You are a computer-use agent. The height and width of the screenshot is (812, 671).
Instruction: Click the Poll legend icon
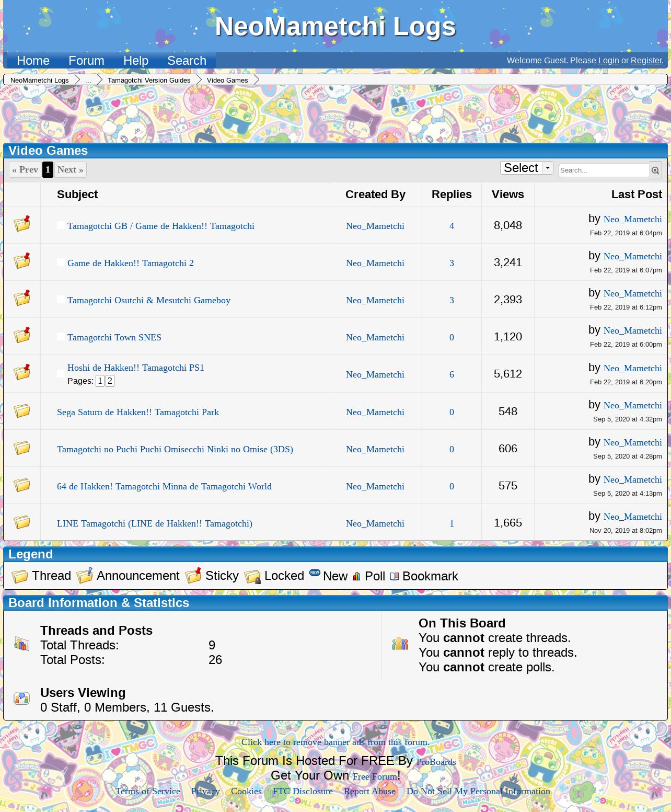pyautogui.click(x=357, y=576)
